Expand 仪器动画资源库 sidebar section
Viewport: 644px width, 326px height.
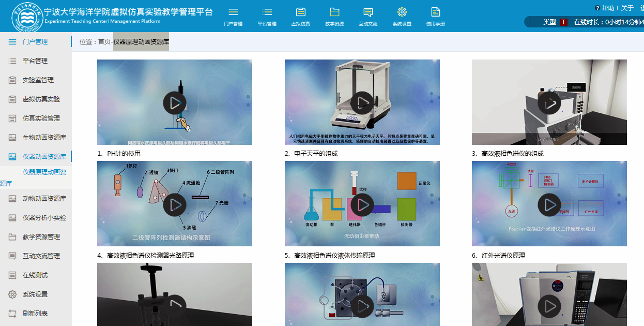tap(44, 157)
